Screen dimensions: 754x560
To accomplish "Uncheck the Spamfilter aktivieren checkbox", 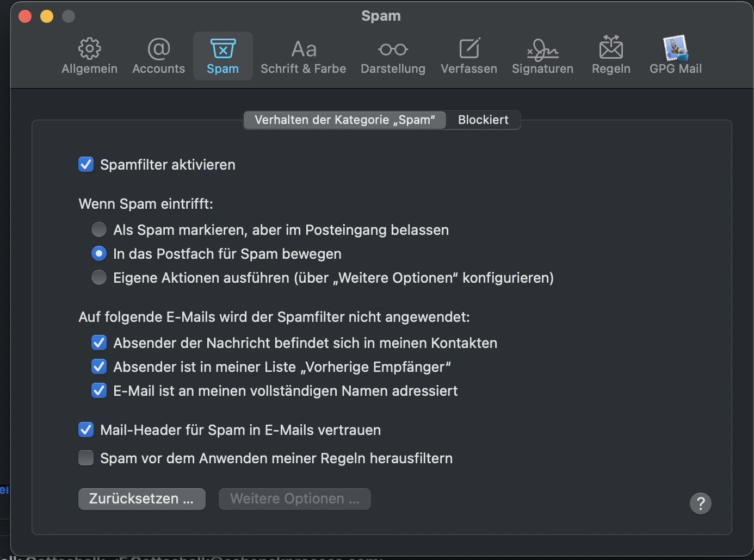I will (x=86, y=164).
